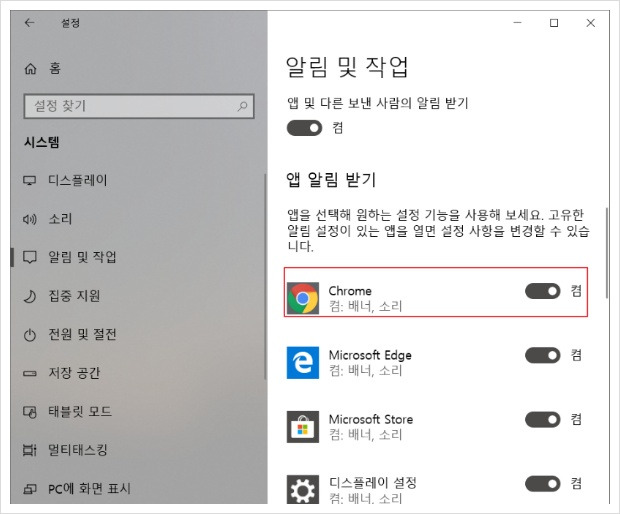This screenshot has height=514, width=620.
Task: Click the 설정 찾기 search box
Action: tap(139, 106)
